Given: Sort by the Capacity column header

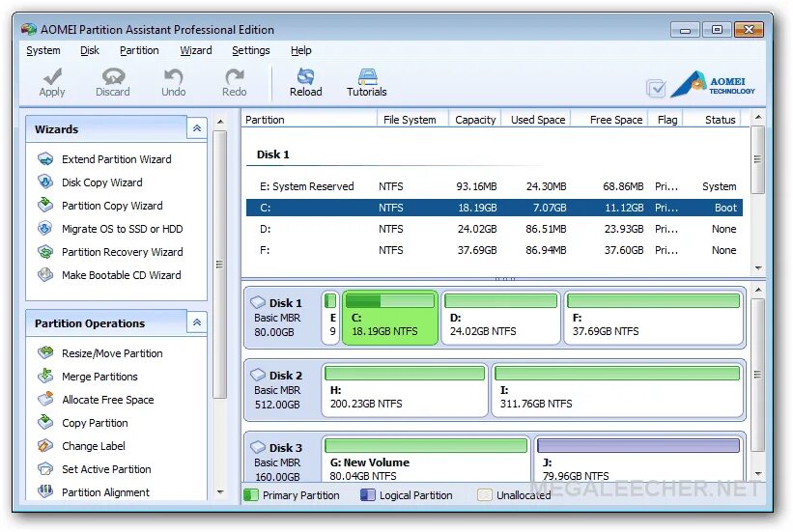Looking at the screenshot, I should click(x=475, y=120).
